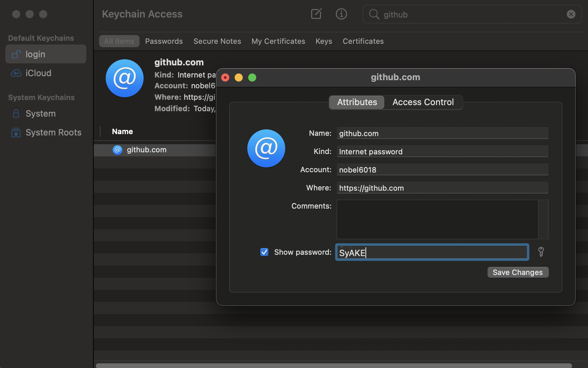The height and width of the screenshot is (368, 588).
Task: Click the Kind field showing Internet password
Action: [x=442, y=151]
